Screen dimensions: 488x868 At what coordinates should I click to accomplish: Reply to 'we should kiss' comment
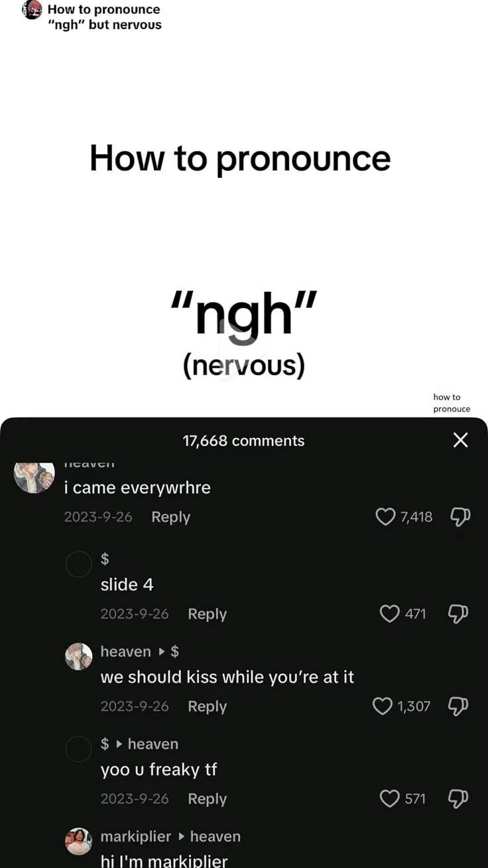click(x=207, y=706)
